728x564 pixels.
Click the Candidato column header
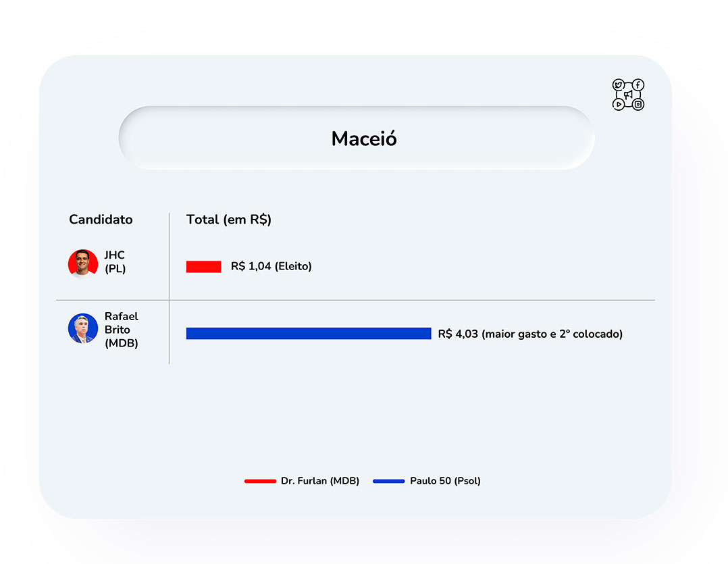tap(101, 220)
